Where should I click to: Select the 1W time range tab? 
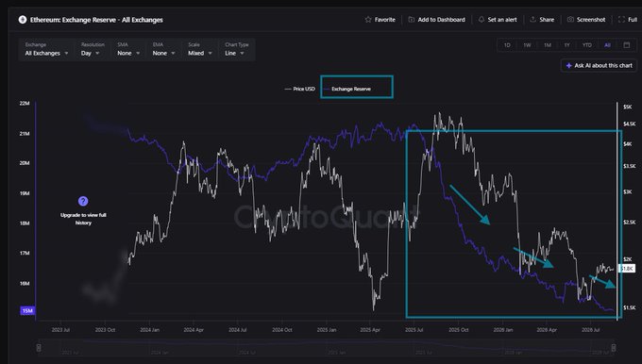click(527, 45)
